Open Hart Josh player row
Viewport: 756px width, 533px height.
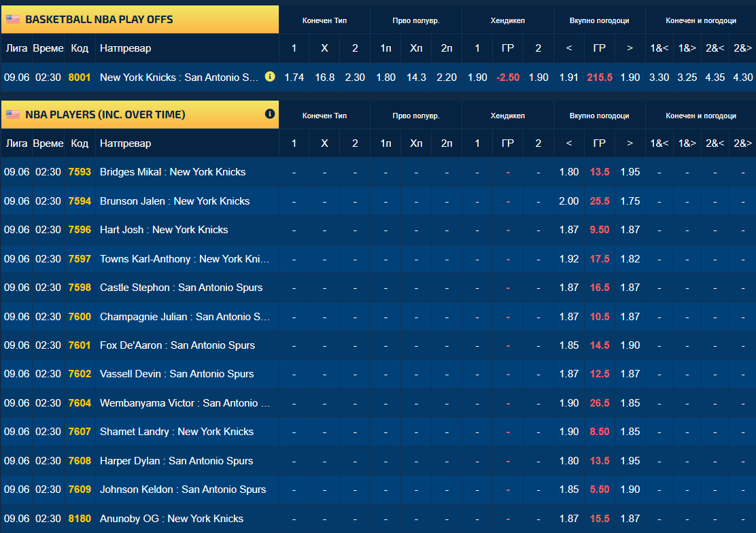(164, 230)
